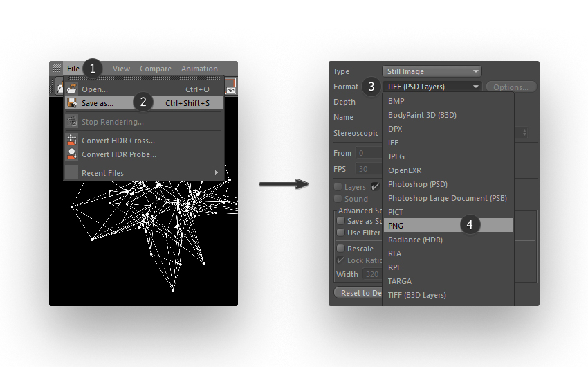Select BMP from the format list
Image resolution: width=588 pixels, height=367 pixels.
coord(448,101)
